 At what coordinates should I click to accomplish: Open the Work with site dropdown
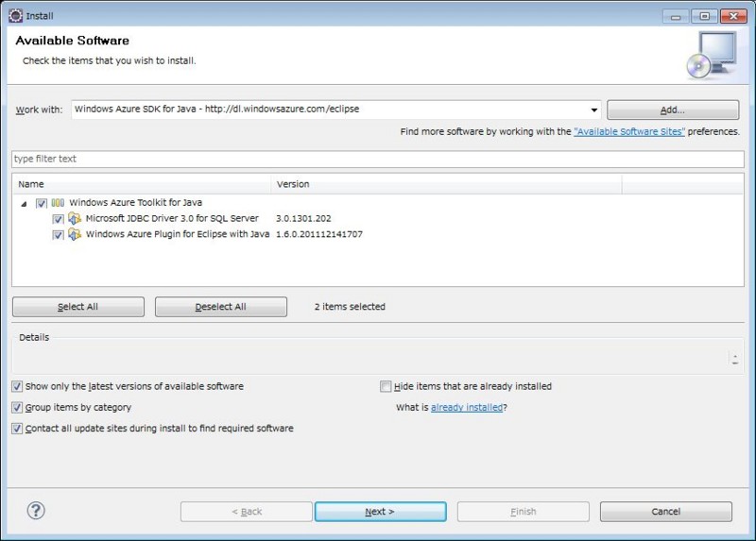pyautogui.click(x=594, y=110)
